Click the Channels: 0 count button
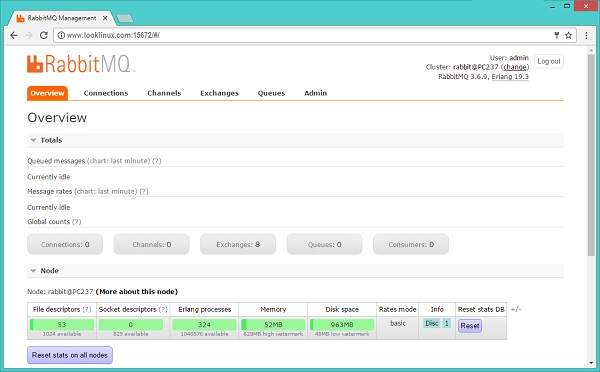The image size is (600, 372). pyautogui.click(x=152, y=244)
